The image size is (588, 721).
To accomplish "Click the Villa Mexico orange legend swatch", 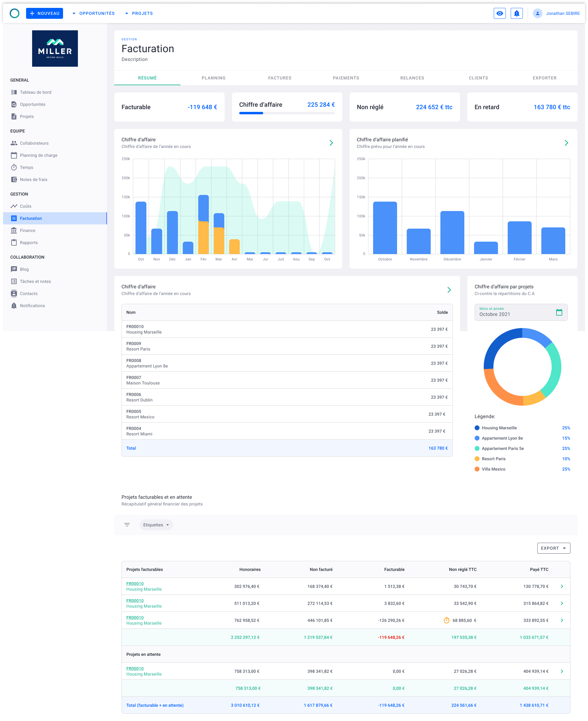I will (x=477, y=469).
